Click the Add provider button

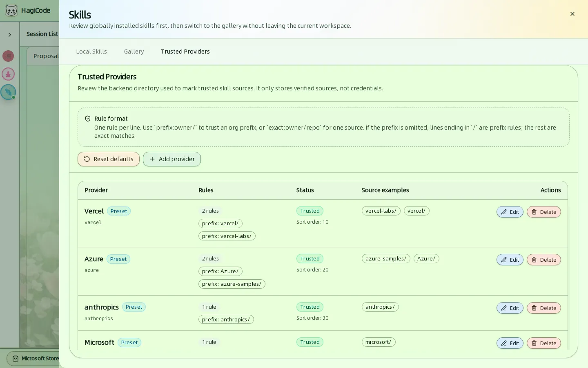coord(172,159)
